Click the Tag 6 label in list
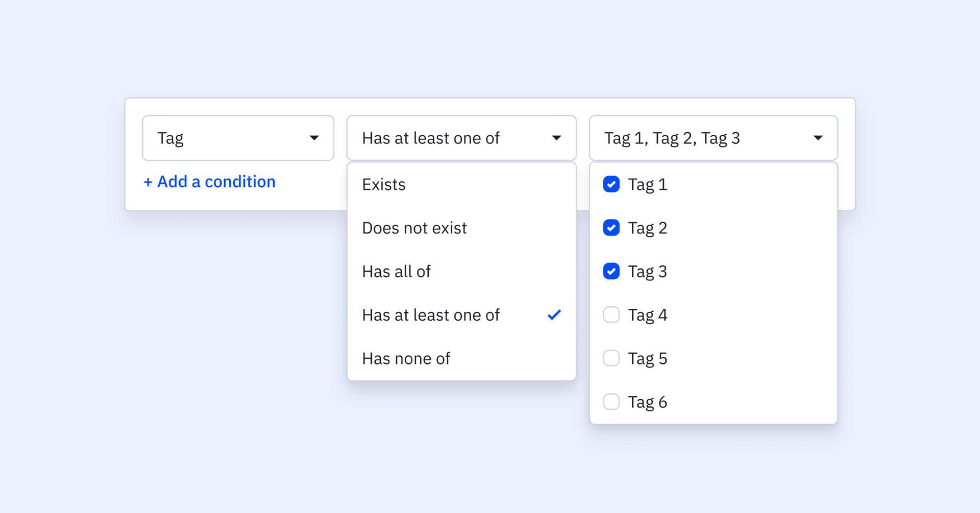This screenshot has width=980, height=513. tap(647, 402)
